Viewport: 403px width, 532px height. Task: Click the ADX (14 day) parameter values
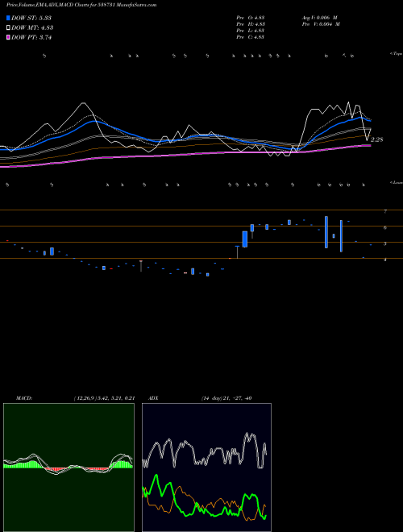(226, 398)
